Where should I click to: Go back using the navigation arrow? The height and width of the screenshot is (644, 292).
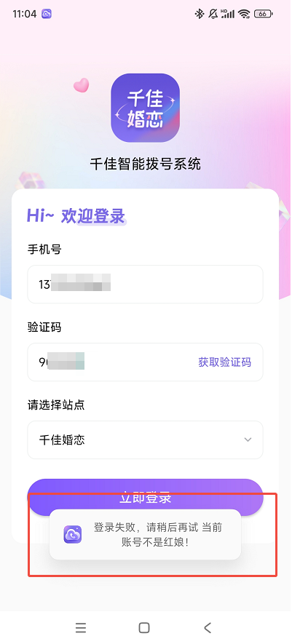pos(208,627)
